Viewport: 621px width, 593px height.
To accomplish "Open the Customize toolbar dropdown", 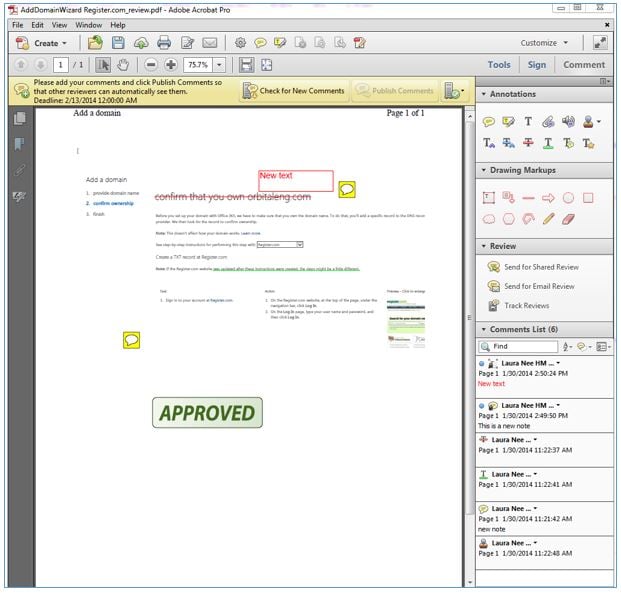I will 565,43.
